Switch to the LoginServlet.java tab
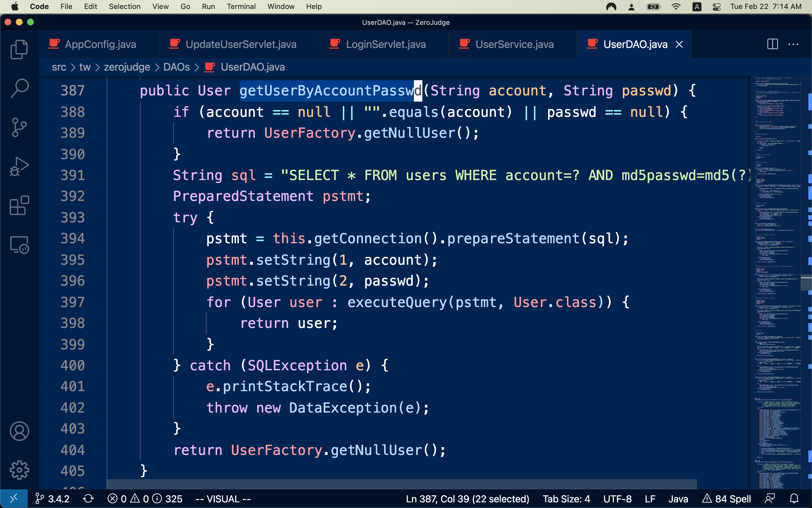The width and height of the screenshot is (812, 508). click(385, 44)
